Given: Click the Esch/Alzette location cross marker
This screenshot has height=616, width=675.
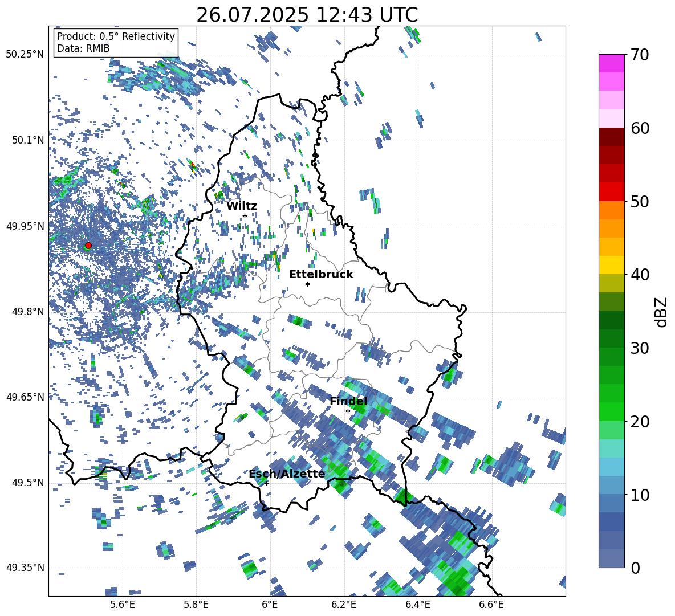Looking at the screenshot, I should click(267, 483).
